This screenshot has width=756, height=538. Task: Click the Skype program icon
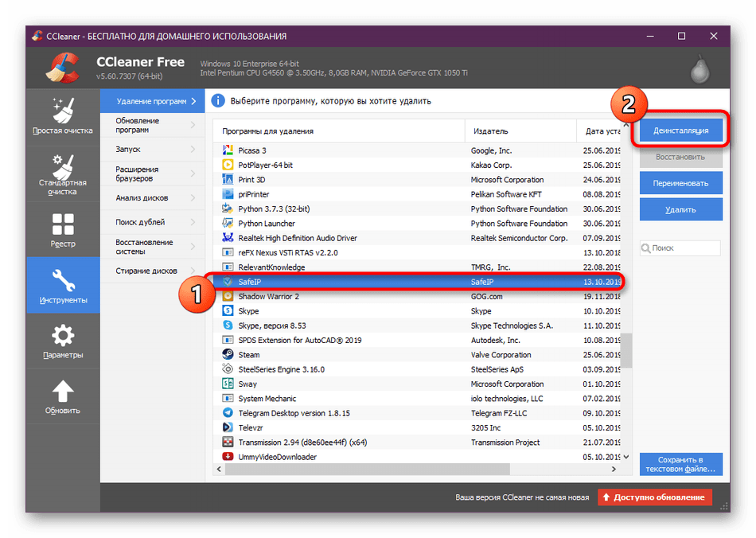tap(228, 311)
